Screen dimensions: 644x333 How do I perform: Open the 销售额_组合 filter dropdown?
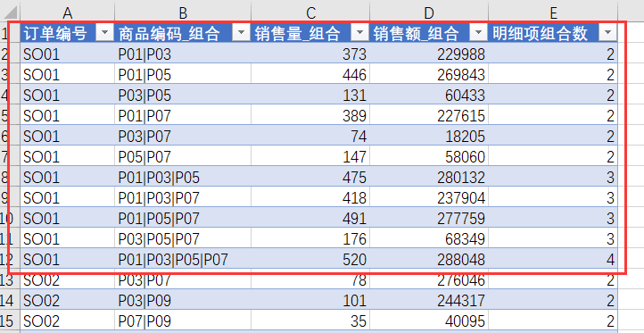[478, 33]
